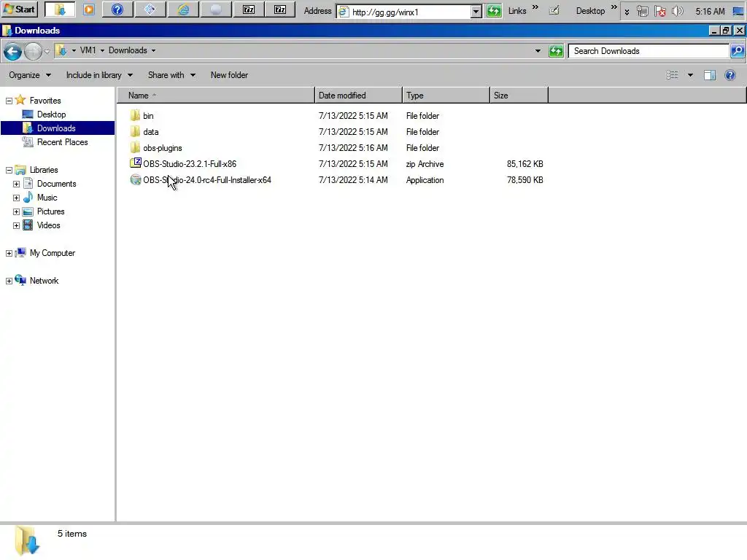This screenshot has width=747, height=560.
Task: Sort by the Name column header
Action: (x=216, y=96)
